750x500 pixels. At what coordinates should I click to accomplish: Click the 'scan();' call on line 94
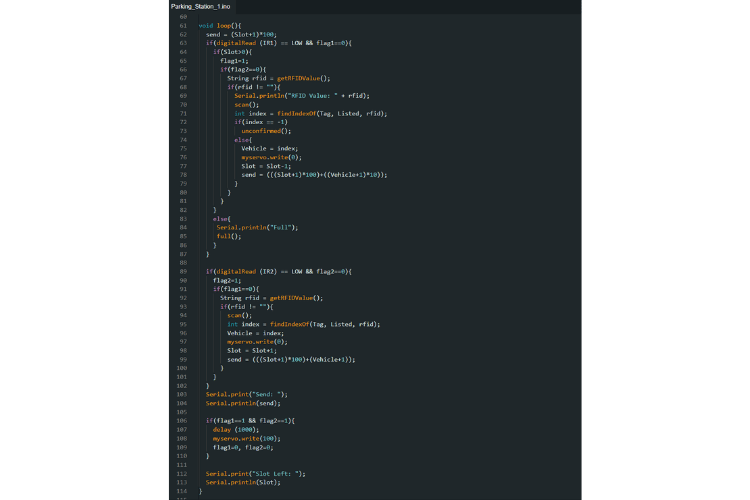point(239,315)
